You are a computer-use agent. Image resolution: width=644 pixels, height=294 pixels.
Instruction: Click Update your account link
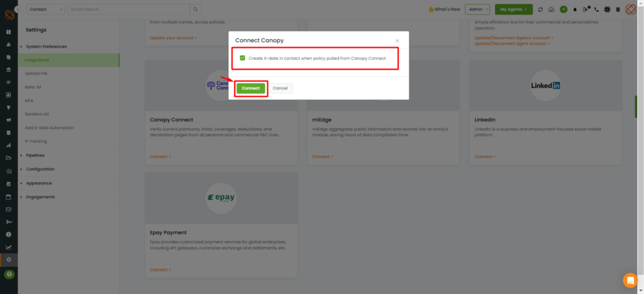pyautogui.click(x=174, y=38)
